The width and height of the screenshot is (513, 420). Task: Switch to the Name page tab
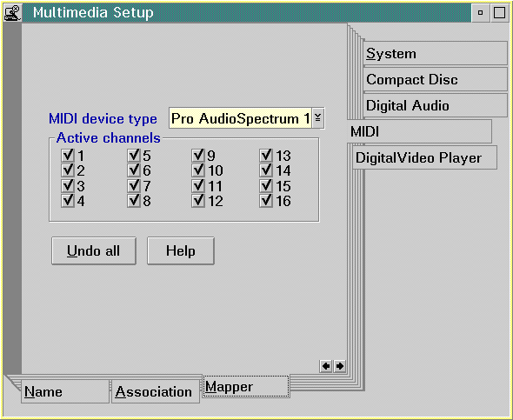(65, 391)
